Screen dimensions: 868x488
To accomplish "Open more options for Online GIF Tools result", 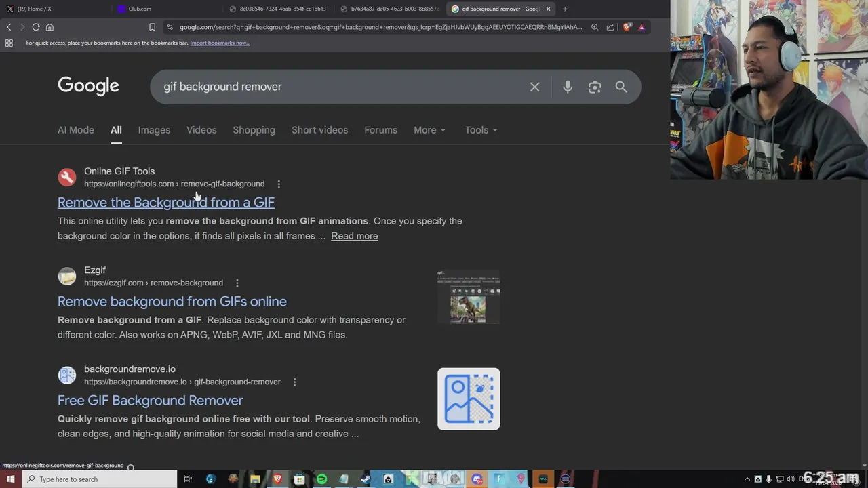I will click(x=279, y=184).
